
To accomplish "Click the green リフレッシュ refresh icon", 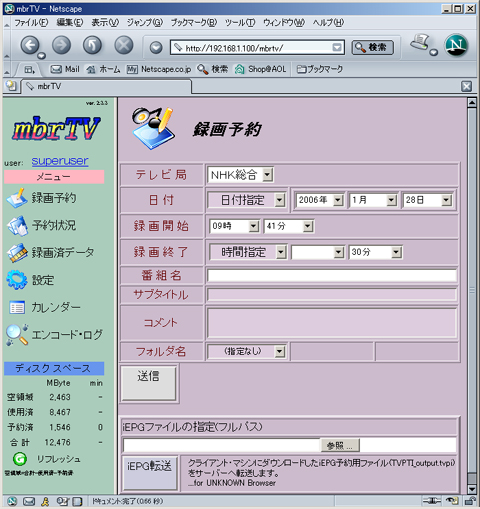I will point(20,459).
